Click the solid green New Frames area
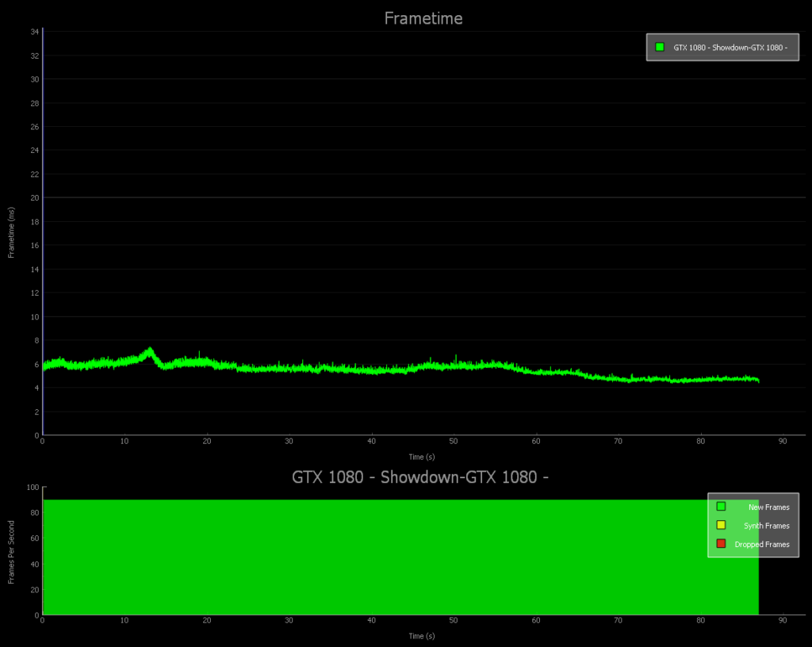This screenshot has height=647, width=812. tap(357, 557)
